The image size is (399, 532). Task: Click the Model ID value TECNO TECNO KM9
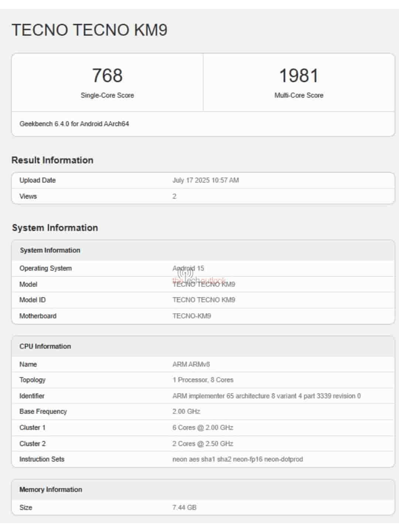click(x=204, y=300)
